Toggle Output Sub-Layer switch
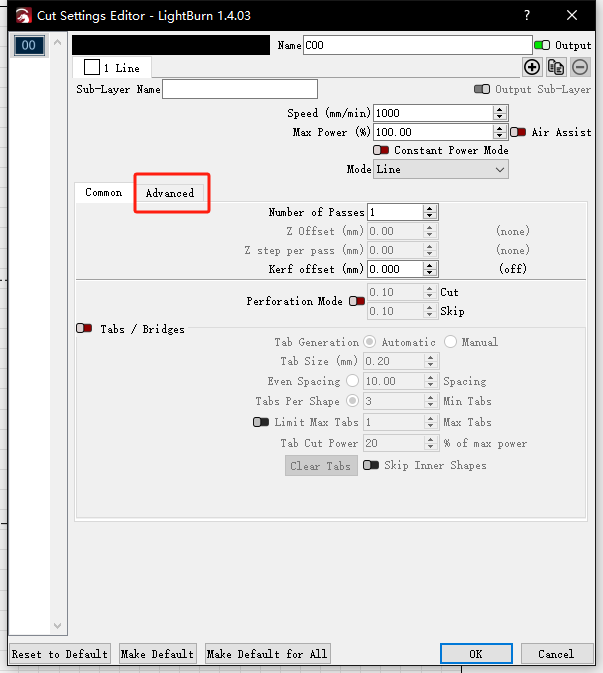Screen dimensions: 603x673 [x=482, y=89]
